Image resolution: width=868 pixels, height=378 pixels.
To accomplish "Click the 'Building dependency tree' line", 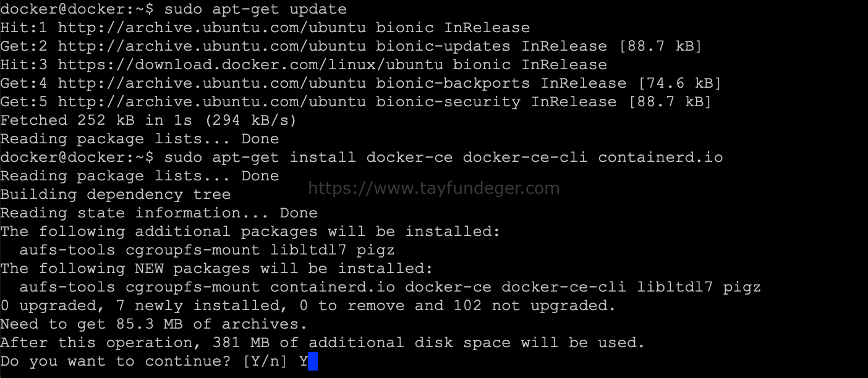I will 116,195.
